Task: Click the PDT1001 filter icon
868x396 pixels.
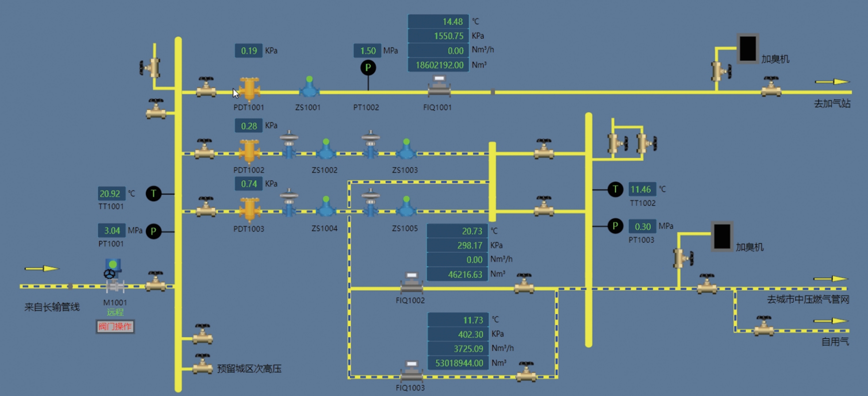Action: coord(249,89)
